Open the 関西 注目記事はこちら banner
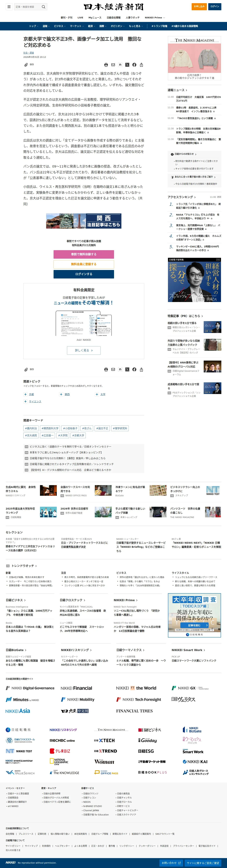Image resolution: width=227 pixels, height=868 pixels. coord(83,221)
